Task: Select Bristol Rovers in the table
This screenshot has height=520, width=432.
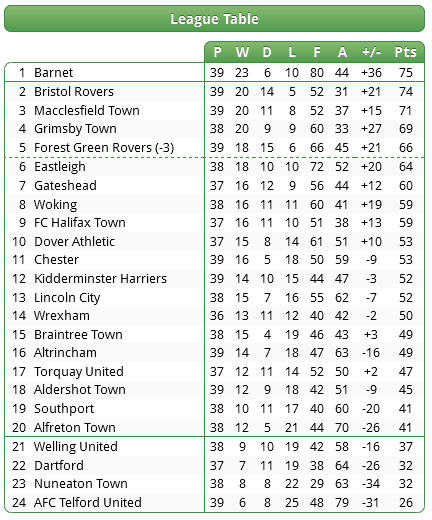Action: pyautogui.click(x=74, y=92)
